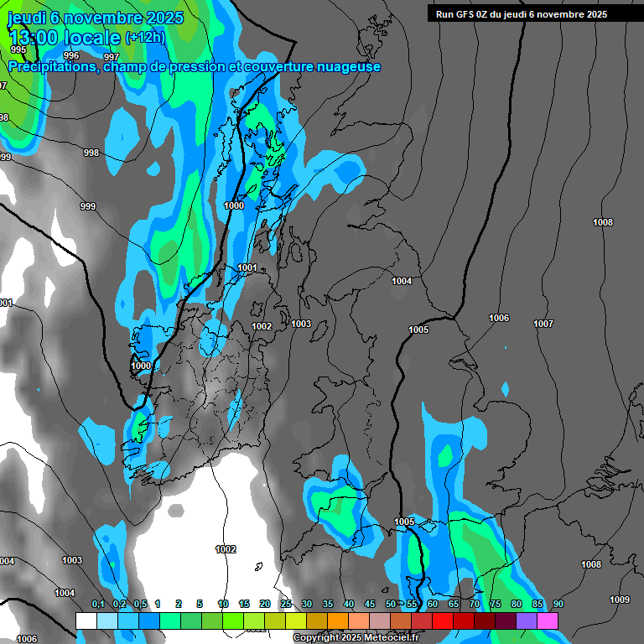Click the 995 pressure label near the low
The height and width of the screenshot is (644, 644).
pos(18,49)
